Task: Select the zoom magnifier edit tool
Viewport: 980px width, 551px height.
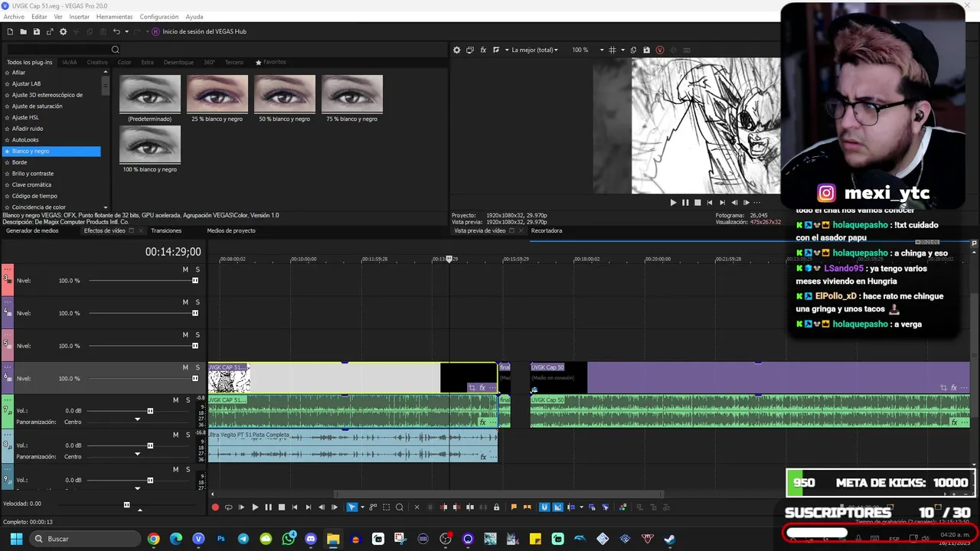Action: (x=400, y=507)
